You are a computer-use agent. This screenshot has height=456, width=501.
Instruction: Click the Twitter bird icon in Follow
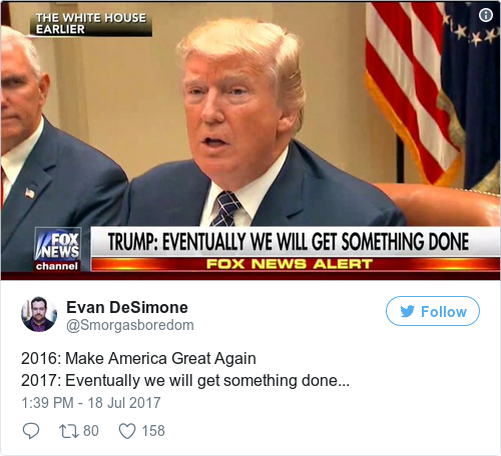click(407, 311)
